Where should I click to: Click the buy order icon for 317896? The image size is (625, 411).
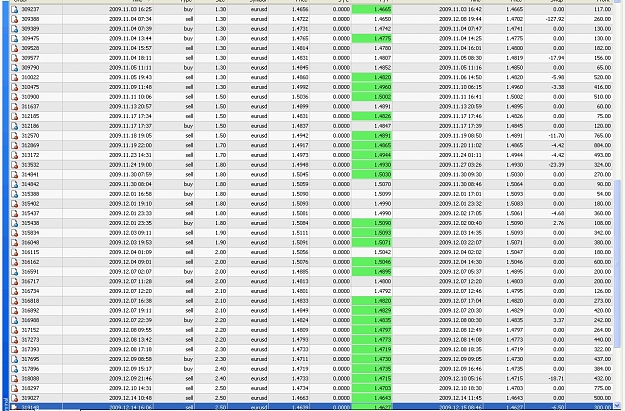[14, 369]
